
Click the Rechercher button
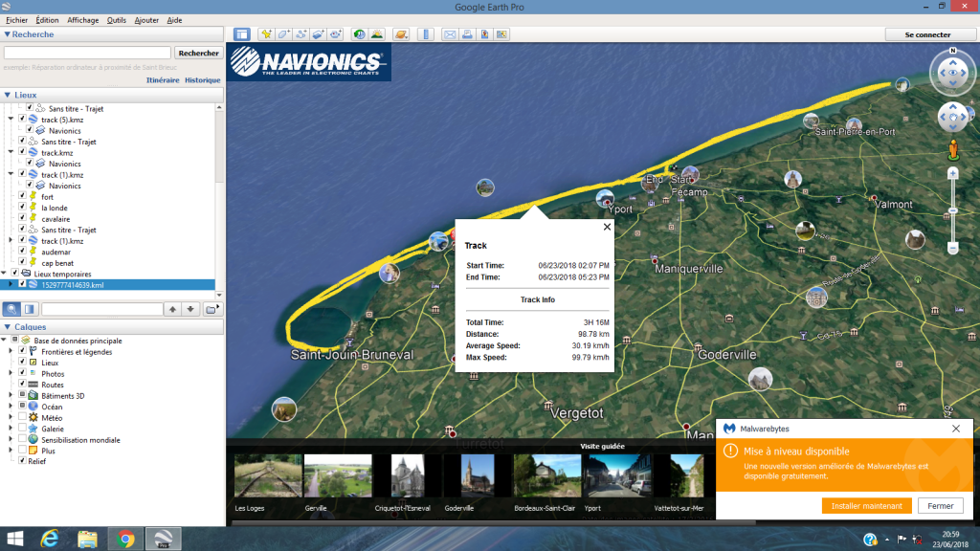[199, 54]
